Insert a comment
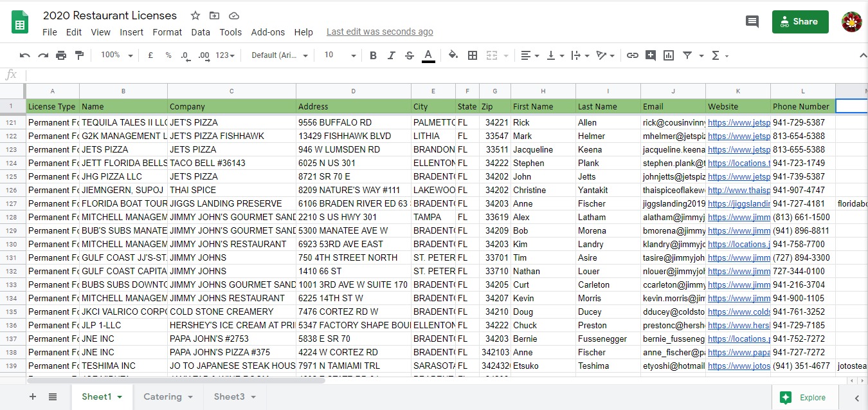Image resolution: width=868 pixels, height=410 pixels. [651, 55]
